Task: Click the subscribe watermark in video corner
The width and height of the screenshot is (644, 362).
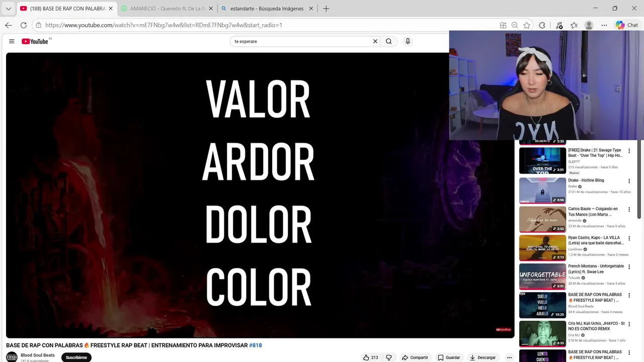Action: tap(504, 330)
